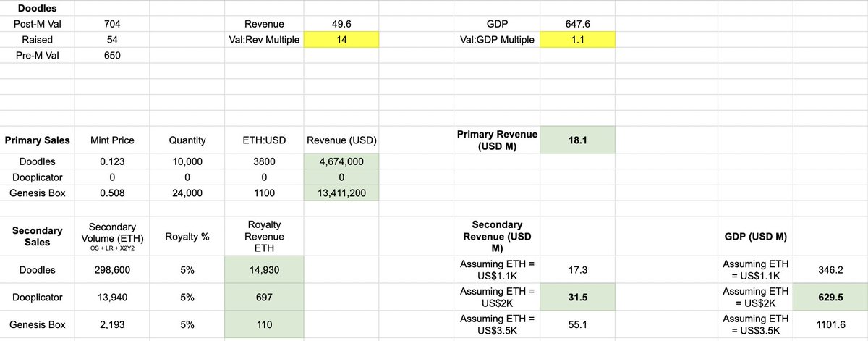This screenshot has width=868, height=341.
Task: Select the bold Doodles sheet title cell
Action: [x=38, y=8]
